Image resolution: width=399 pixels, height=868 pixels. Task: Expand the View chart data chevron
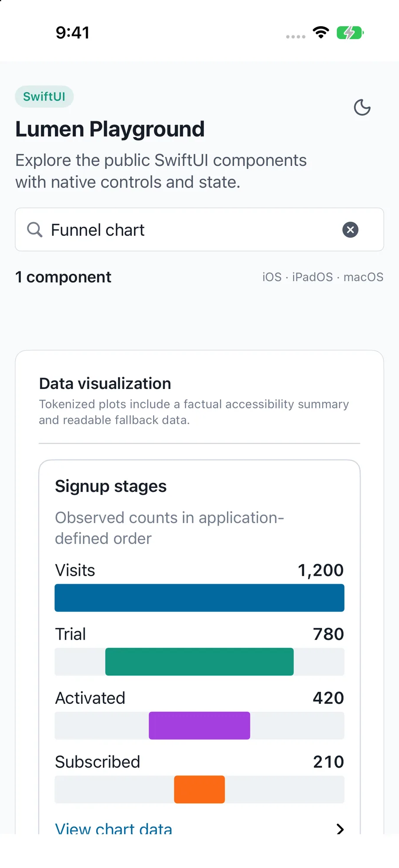[340, 829]
